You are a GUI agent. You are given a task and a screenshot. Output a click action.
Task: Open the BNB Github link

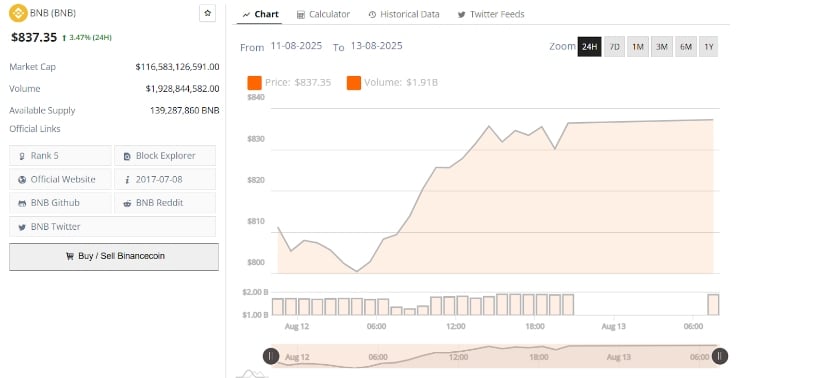[x=61, y=203]
